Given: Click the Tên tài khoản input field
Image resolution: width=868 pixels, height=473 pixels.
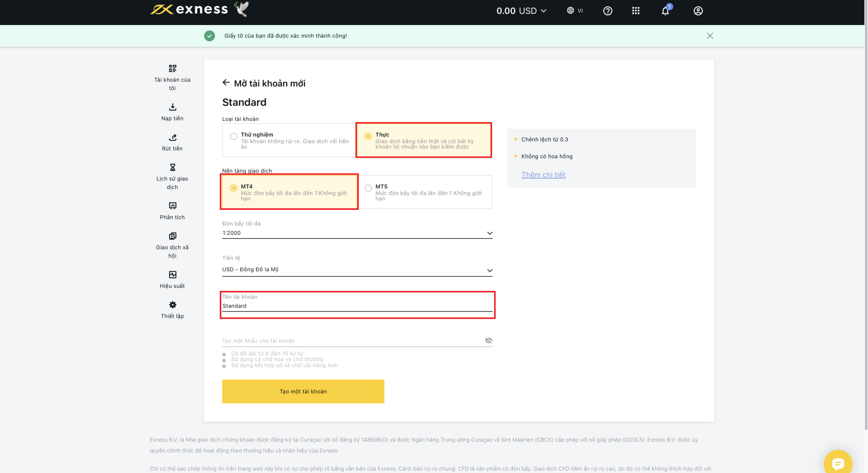Looking at the screenshot, I should pyautogui.click(x=357, y=306).
